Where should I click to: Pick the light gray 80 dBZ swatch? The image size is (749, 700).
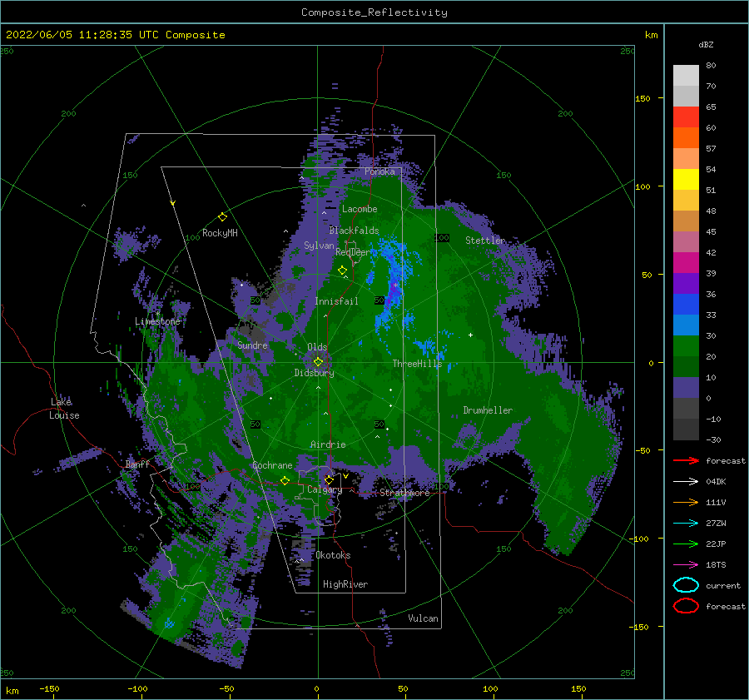(686, 75)
